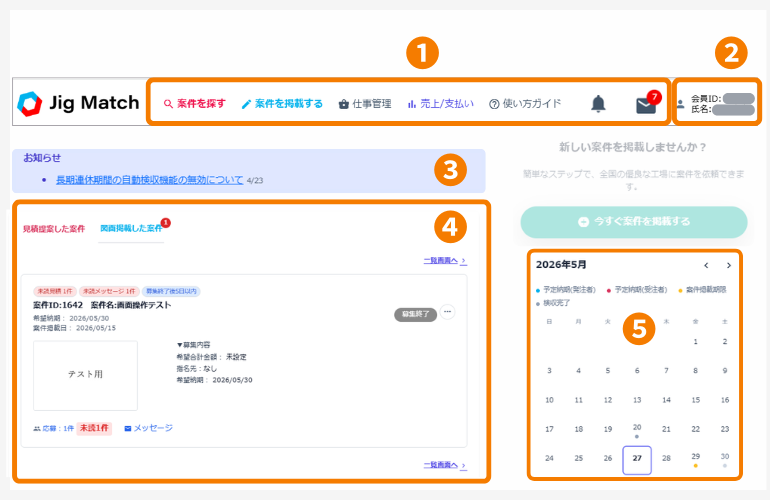The image size is (770, 500).
Task: Click 案件掲載期限 legend entry
Action: (x=702, y=290)
